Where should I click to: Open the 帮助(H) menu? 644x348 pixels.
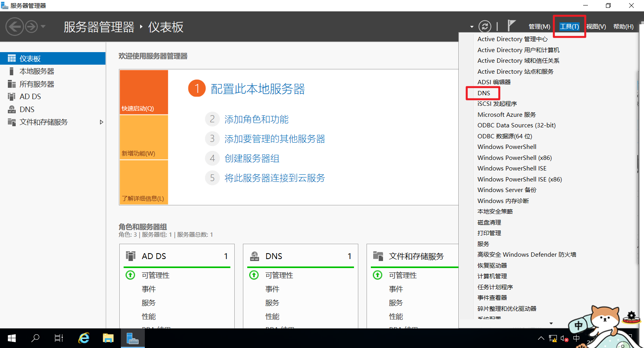click(x=624, y=26)
